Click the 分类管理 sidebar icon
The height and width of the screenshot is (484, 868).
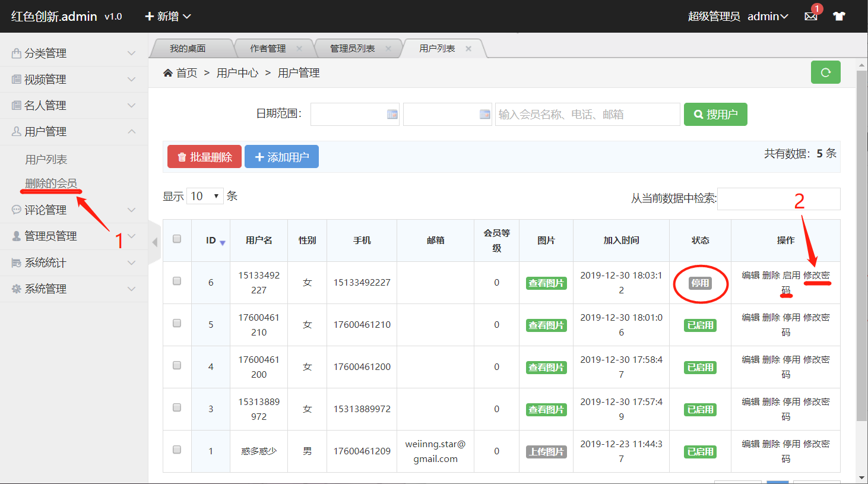click(17, 53)
